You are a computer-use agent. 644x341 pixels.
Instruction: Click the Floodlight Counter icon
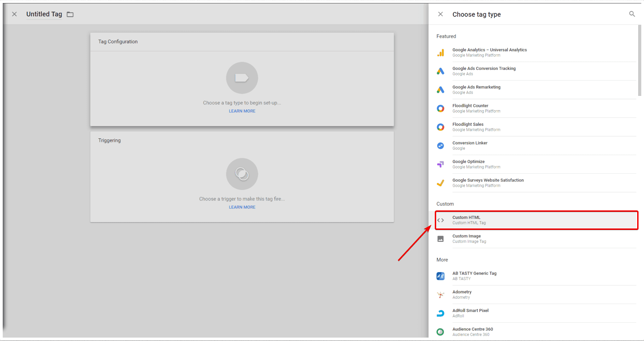pos(441,108)
